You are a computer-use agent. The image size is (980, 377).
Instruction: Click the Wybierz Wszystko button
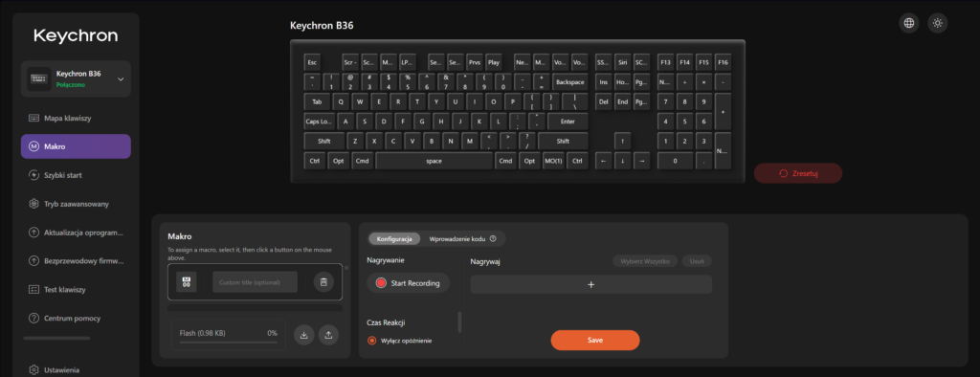[x=645, y=261]
